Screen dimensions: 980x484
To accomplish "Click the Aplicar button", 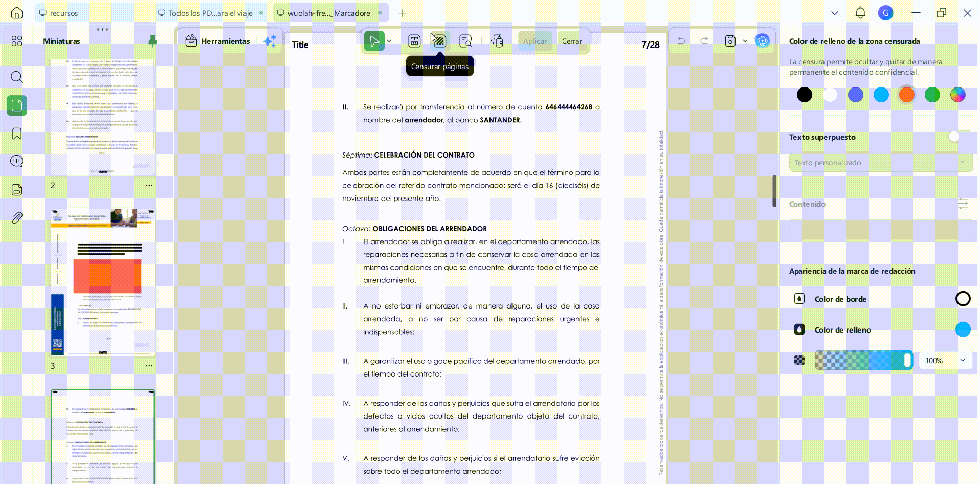I will 535,41.
